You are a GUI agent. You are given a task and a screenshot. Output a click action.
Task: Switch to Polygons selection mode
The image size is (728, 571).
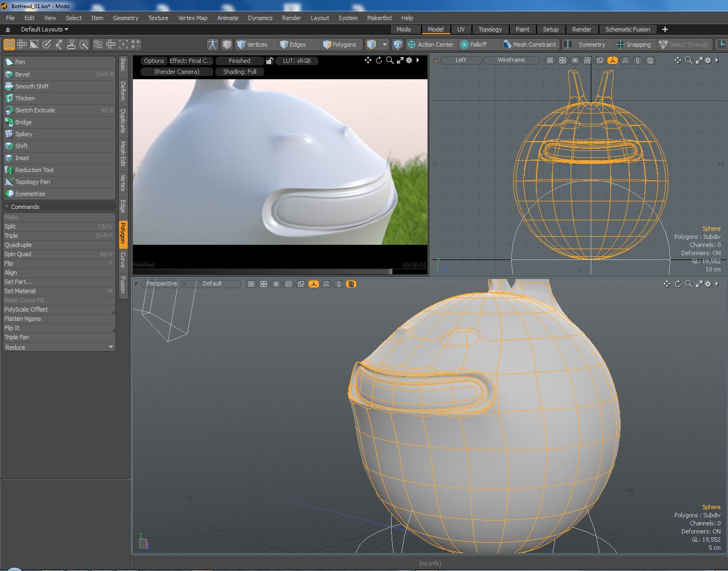(x=339, y=45)
